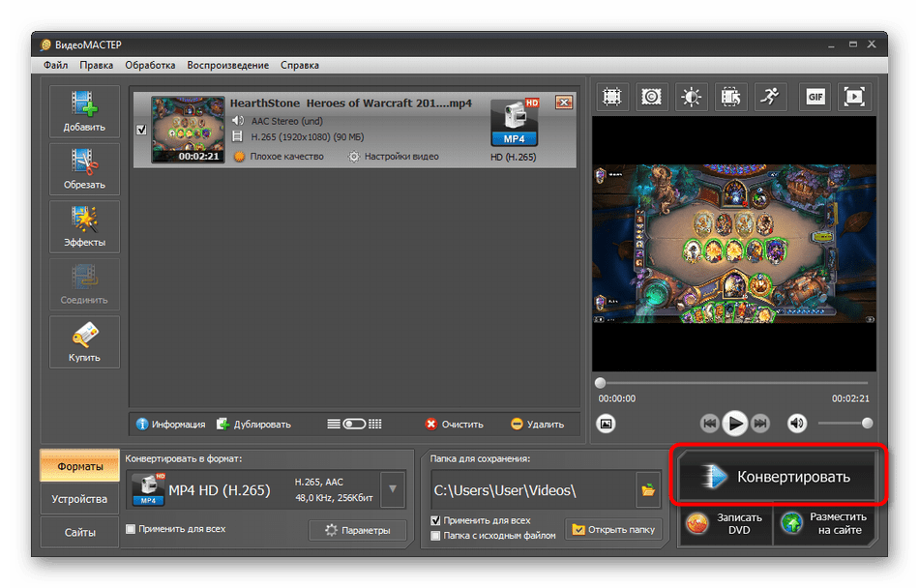Screen dimensions: 919x588
Task: Click the video preview area
Action: click(x=734, y=244)
